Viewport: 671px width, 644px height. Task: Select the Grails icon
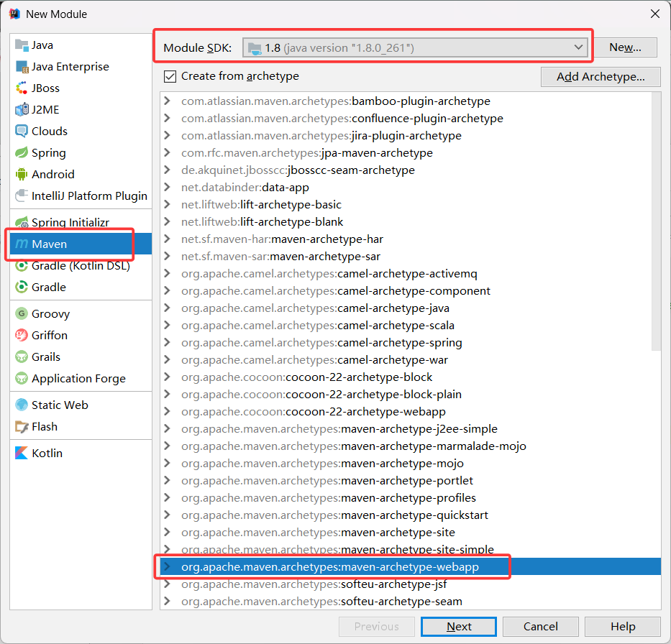pyautogui.click(x=22, y=356)
